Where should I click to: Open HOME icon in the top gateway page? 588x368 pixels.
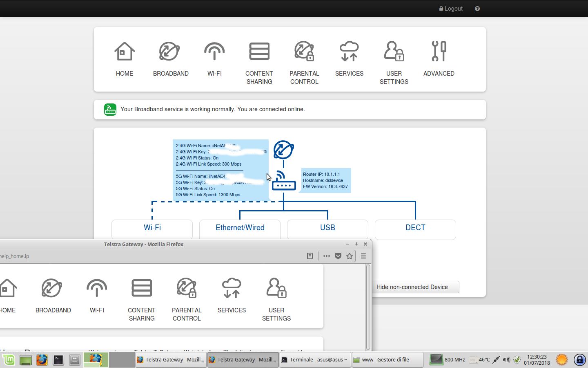(x=125, y=52)
